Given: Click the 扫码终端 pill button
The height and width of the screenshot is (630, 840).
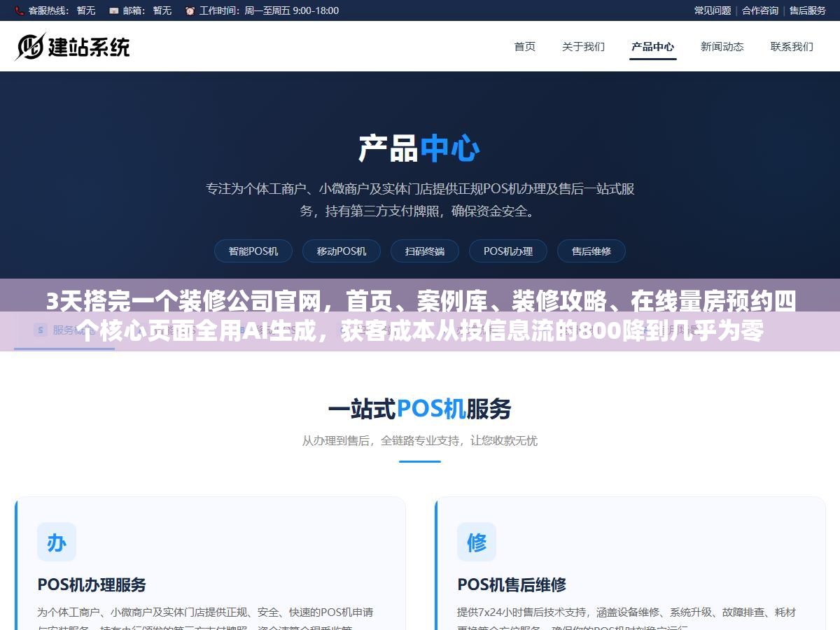Looking at the screenshot, I should [425, 251].
